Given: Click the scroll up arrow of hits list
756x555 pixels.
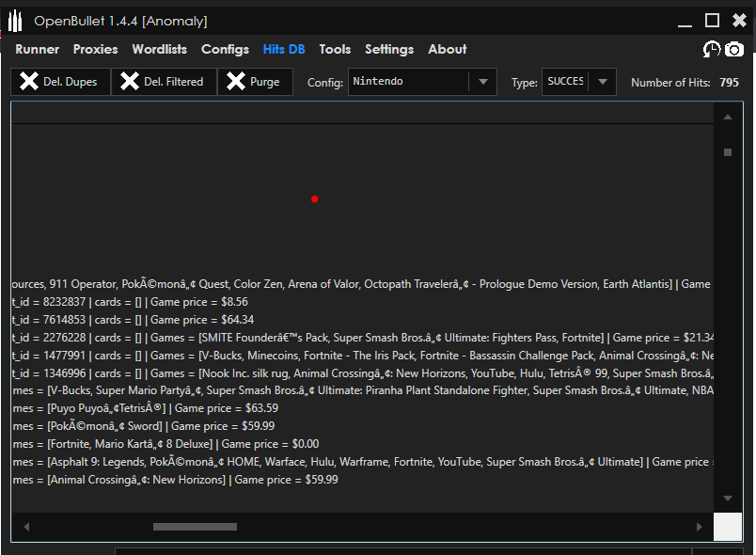Looking at the screenshot, I should (728, 118).
